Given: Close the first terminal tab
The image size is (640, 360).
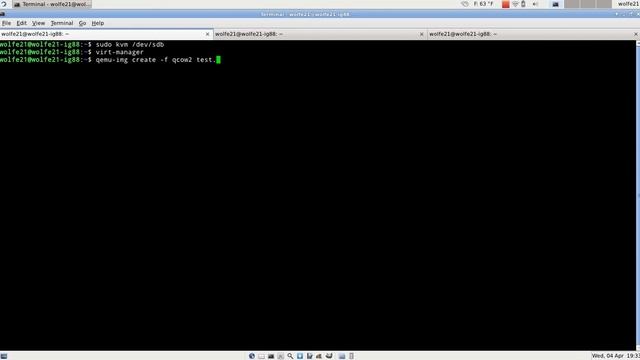Looking at the screenshot, I should (x=207, y=34).
